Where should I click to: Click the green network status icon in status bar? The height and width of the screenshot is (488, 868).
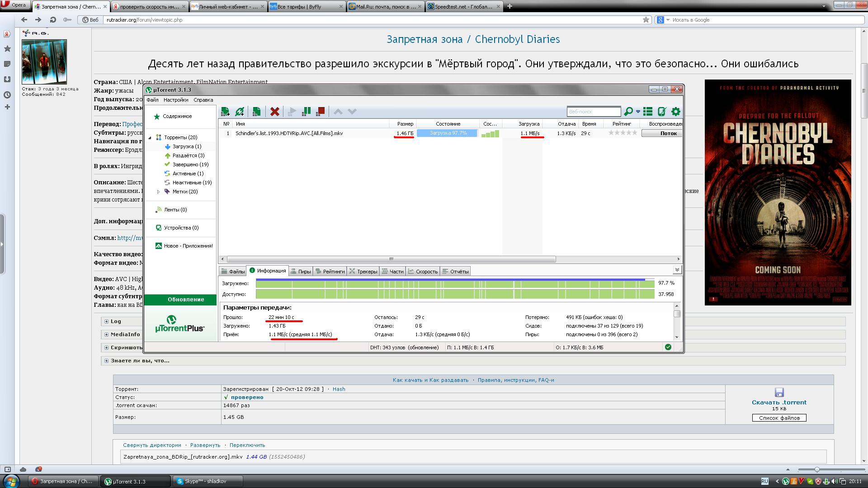coord(668,347)
